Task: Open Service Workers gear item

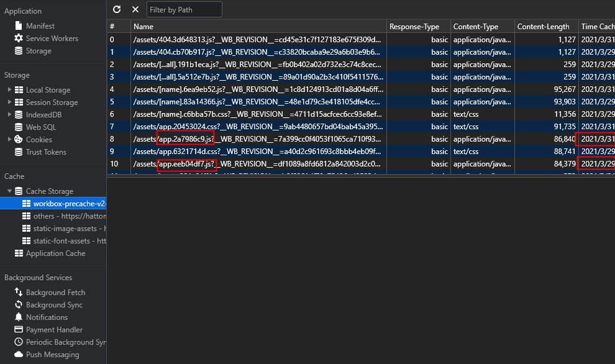Action: click(x=52, y=39)
